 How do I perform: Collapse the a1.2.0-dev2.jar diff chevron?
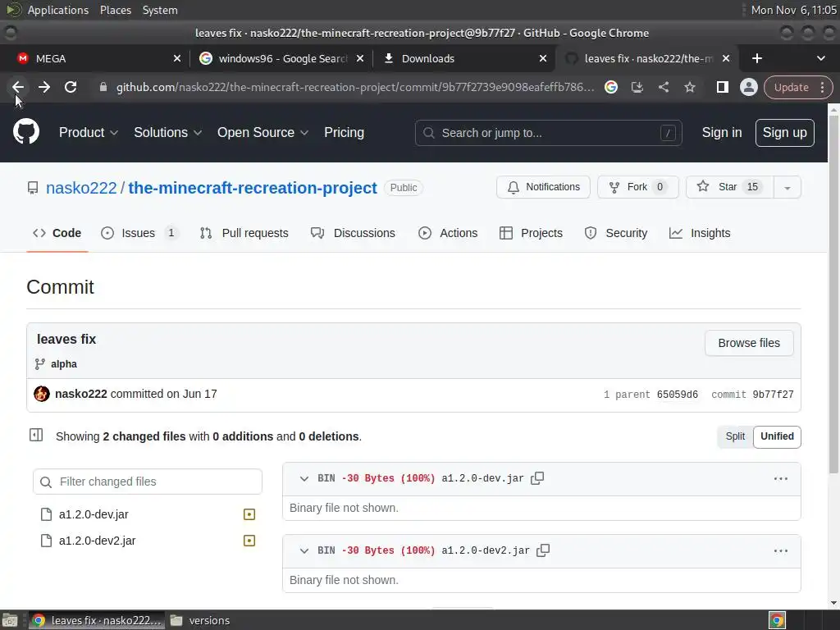click(304, 551)
